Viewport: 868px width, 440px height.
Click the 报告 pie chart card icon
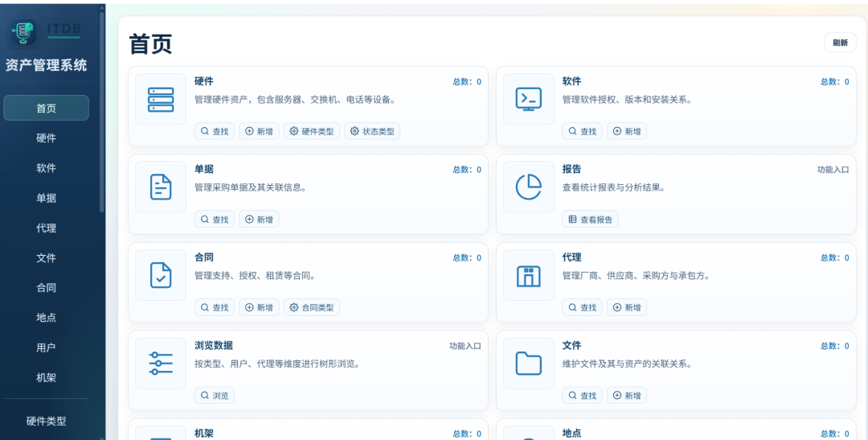click(x=529, y=187)
